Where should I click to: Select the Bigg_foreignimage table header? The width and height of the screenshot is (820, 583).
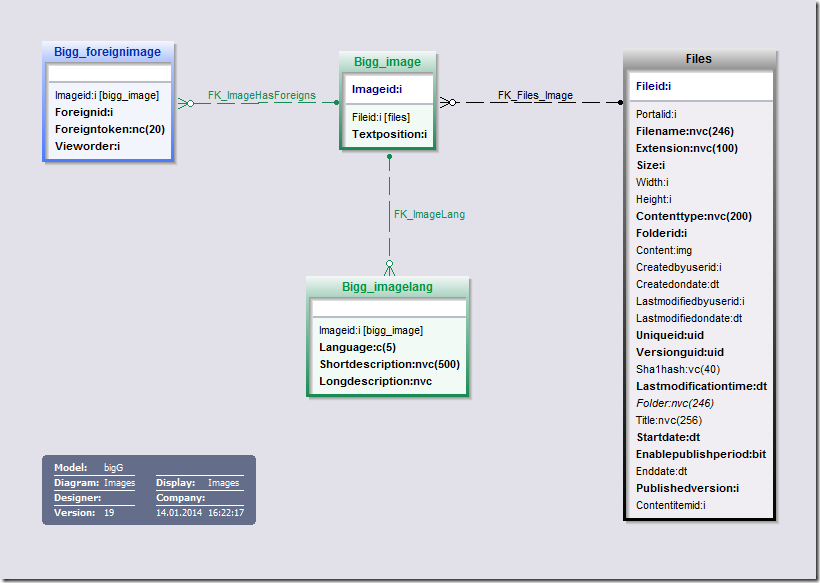pos(108,52)
